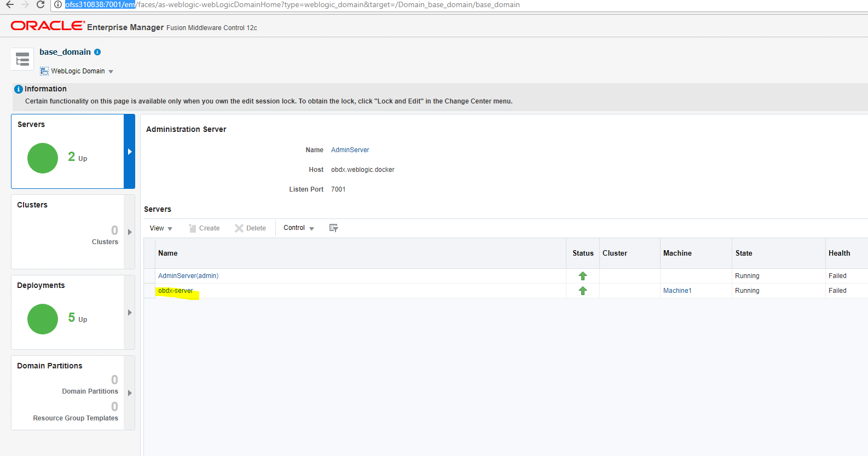This screenshot has height=456, width=868.
Task: Click the Delete server button
Action: pyautogui.click(x=250, y=228)
